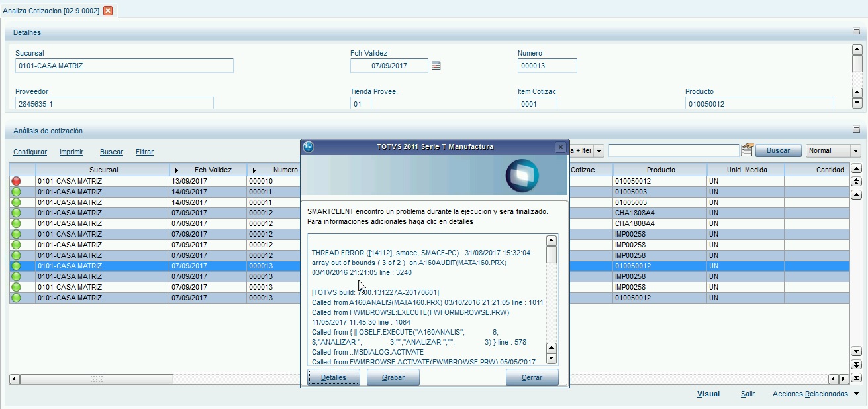
Task: Click the search lookup icon
Action: (x=747, y=150)
